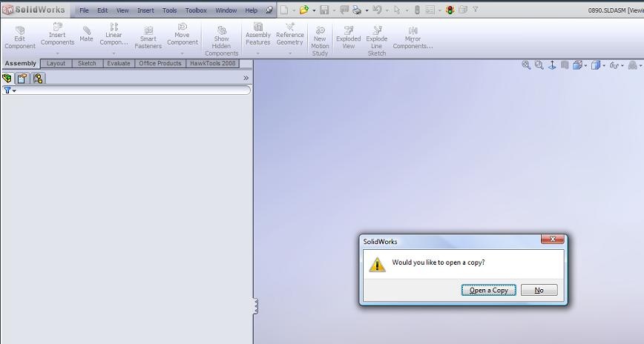Viewport: 644px width, 344px height.
Task: Switch to the Sketch tab
Action: click(x=87, y=63)
